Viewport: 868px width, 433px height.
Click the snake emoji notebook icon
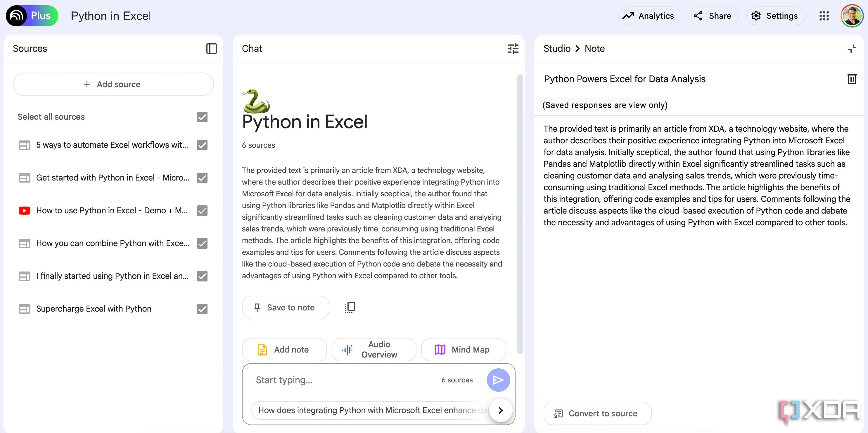tap(256, 101)
